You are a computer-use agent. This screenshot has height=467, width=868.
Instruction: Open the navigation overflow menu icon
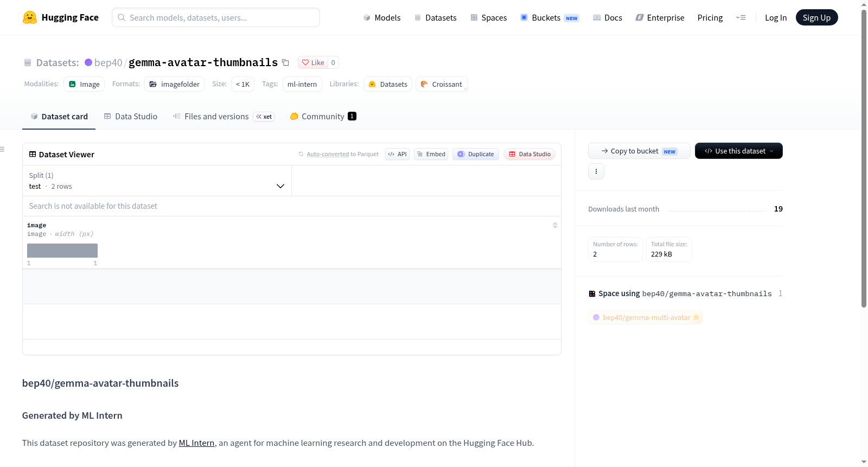pyautogui.click(x=741, y=17)
